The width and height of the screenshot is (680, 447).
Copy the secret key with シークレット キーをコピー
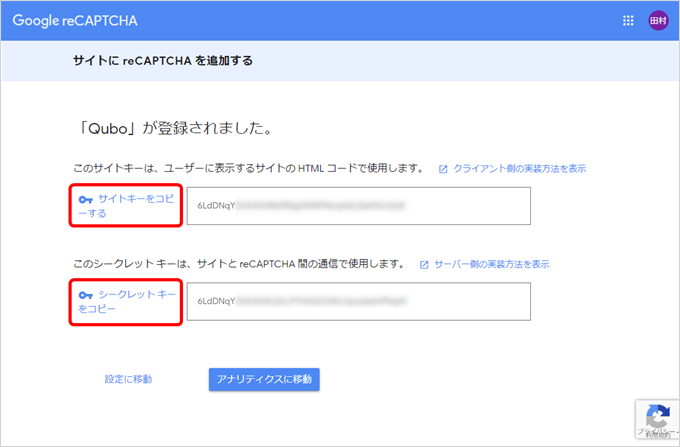tap(126, 301)
